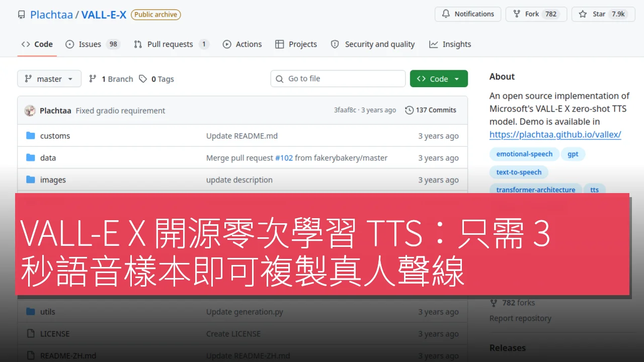Open the Issues tab

point(93,44)
